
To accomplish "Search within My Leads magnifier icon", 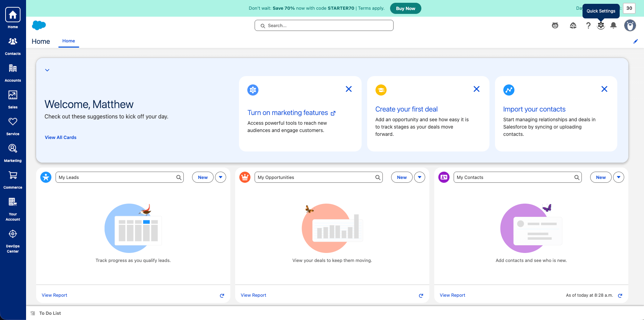I will (x=179, y=177).
